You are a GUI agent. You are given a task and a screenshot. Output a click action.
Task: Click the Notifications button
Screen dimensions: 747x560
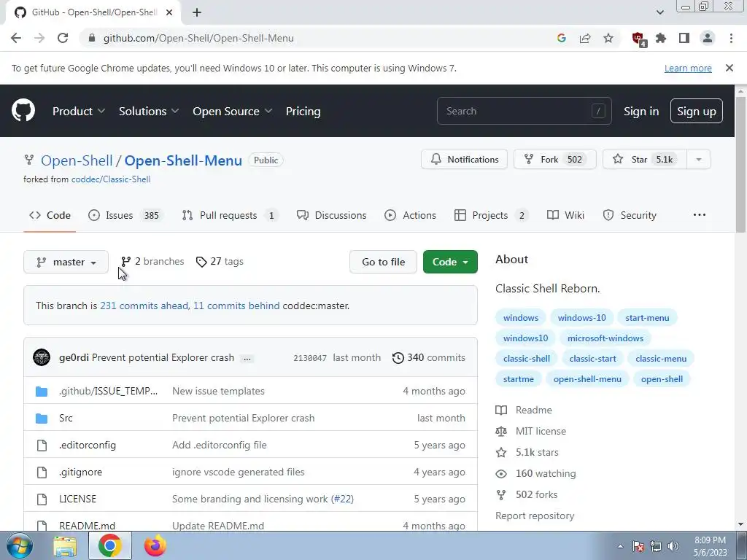(x=464, y=160)
